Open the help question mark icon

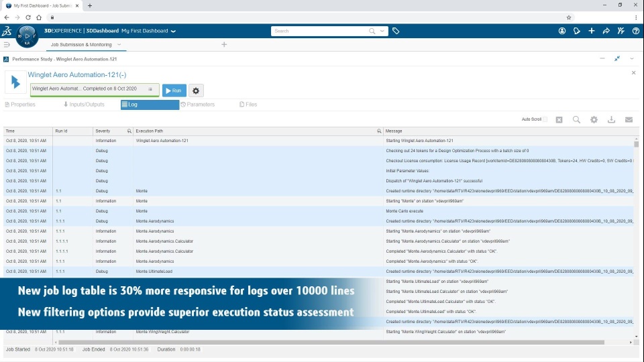[x=636, y=31]
